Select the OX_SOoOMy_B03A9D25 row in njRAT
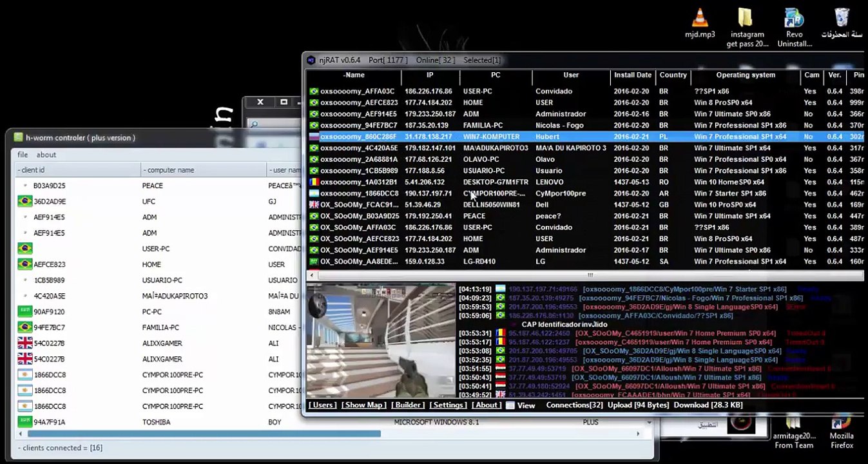The image size is (868, 464). tap(585, 216)
